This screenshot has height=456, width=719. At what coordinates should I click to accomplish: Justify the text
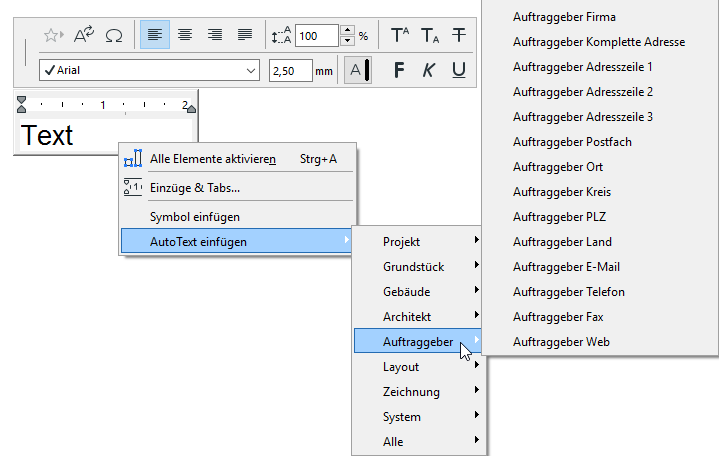[x=245, y=34]
